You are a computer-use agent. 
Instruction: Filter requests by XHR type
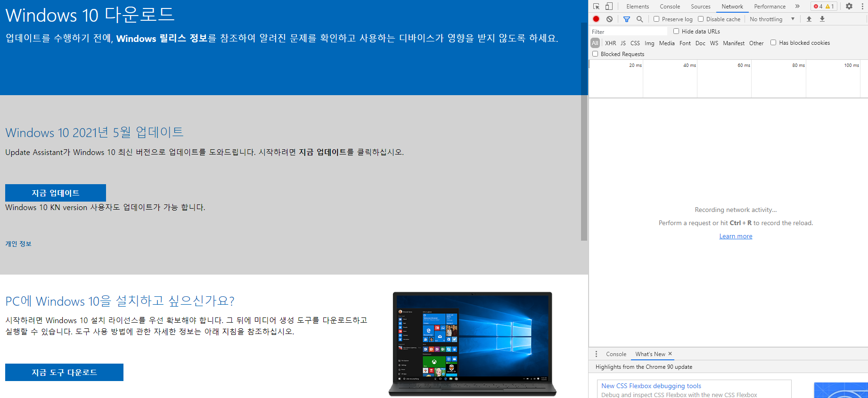(611, 43)
